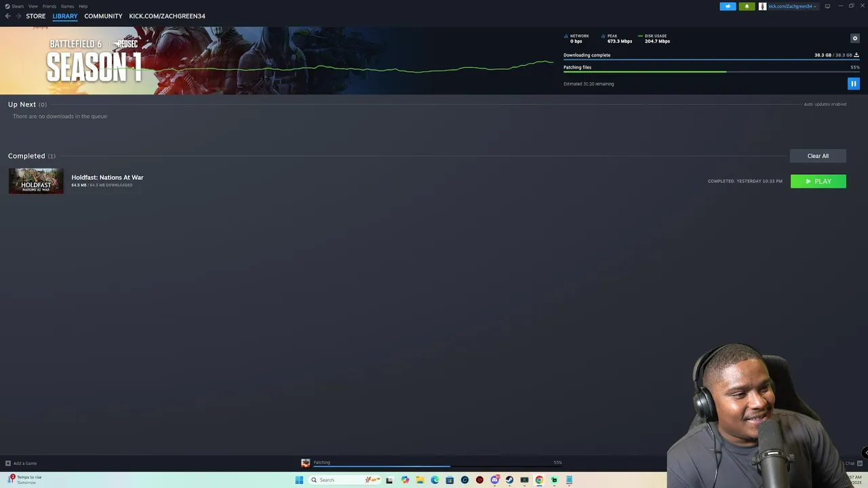Open Microsoft Edge from the taskbar
Viewport: 868px width, 488px height.
[x=435, y=480]
